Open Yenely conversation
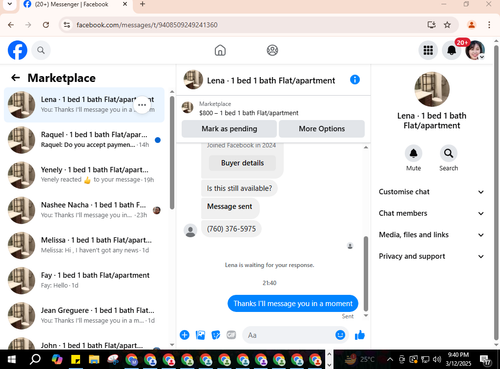The height and width of the screenshot is (369, 500). point(84,175)
